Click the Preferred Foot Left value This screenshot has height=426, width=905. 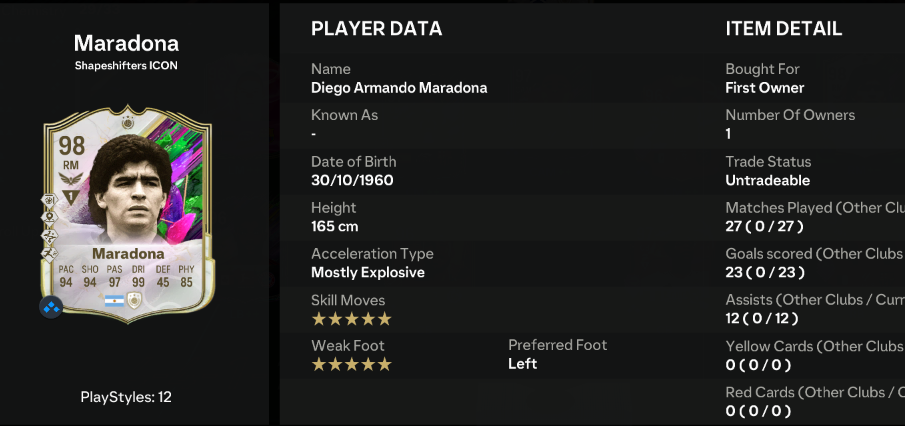coord(522,364)
